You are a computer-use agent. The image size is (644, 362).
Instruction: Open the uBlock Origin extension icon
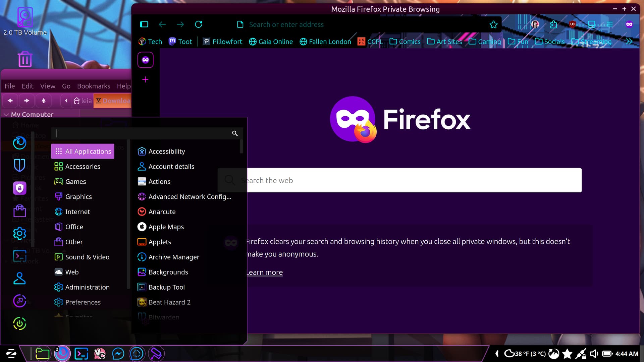click(x=572, y=24)
